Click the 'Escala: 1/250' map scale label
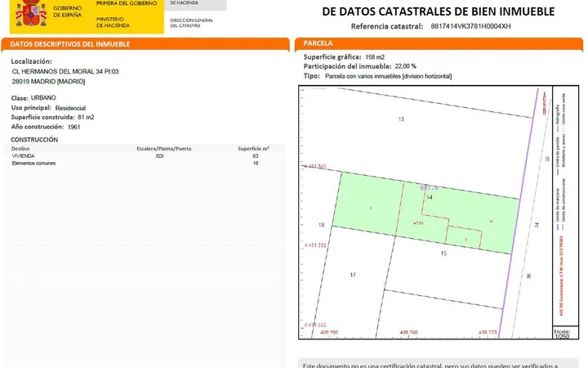This screenshot has width=588, height=368. click(562, 334)
